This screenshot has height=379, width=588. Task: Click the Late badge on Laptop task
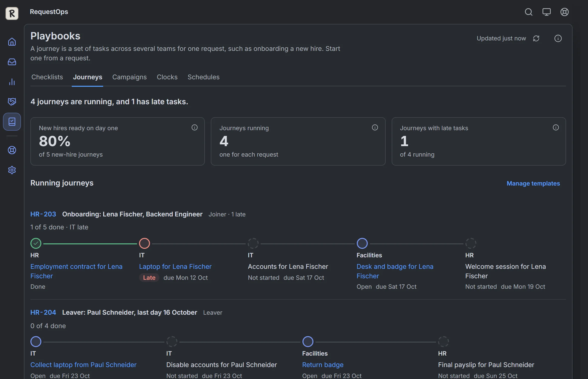[x=149, y=278]
